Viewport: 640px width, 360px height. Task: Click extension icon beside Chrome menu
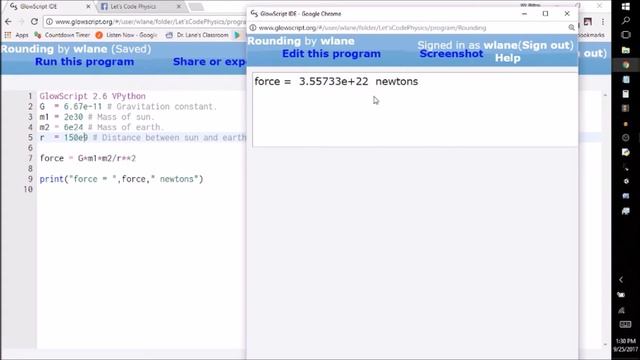pos(588,21)
